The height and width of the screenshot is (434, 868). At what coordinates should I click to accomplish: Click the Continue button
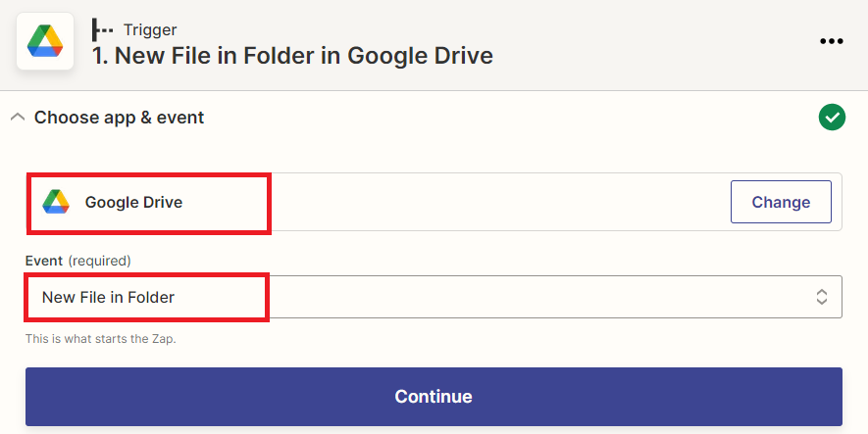pyautogui.click(x=434, y=397)
